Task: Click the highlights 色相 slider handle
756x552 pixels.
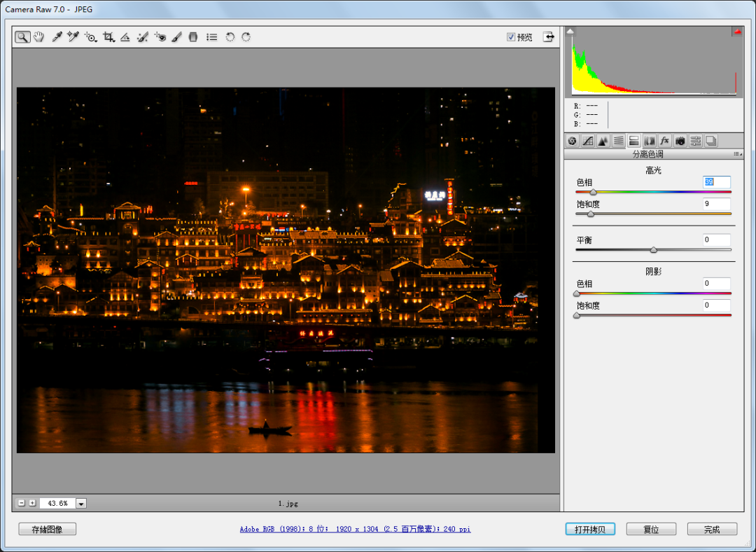Action: (594, 193)
